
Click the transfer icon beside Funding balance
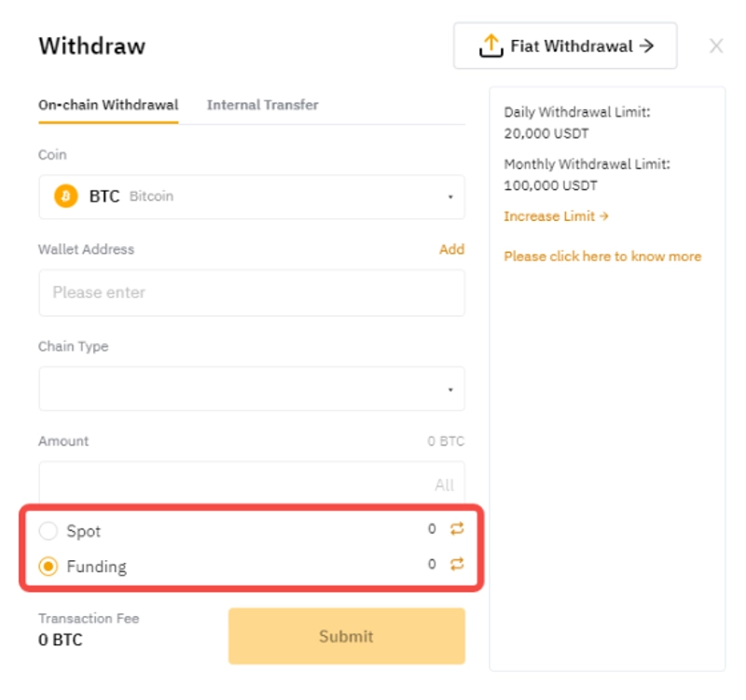[x=457, y=564]
